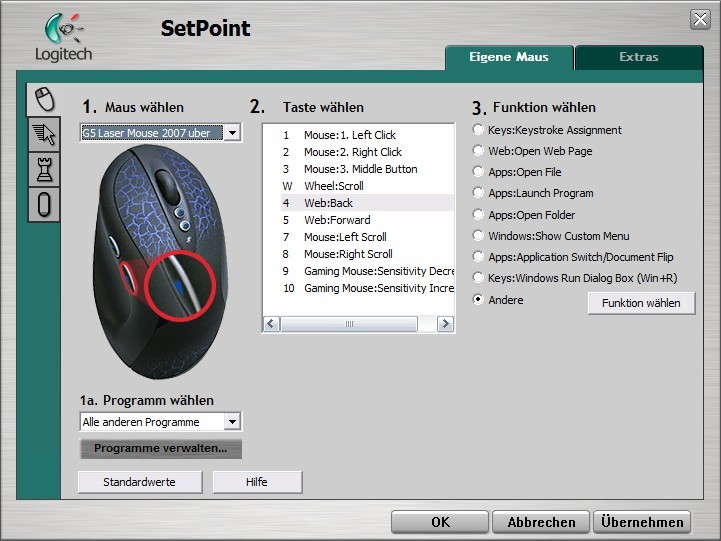Select Apps:Open Folder option

coord(524,215)
